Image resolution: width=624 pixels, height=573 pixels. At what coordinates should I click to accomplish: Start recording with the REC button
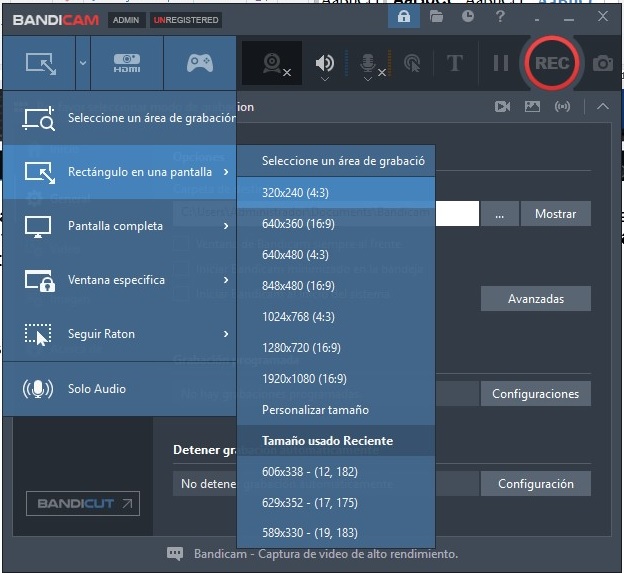(552, 63)
